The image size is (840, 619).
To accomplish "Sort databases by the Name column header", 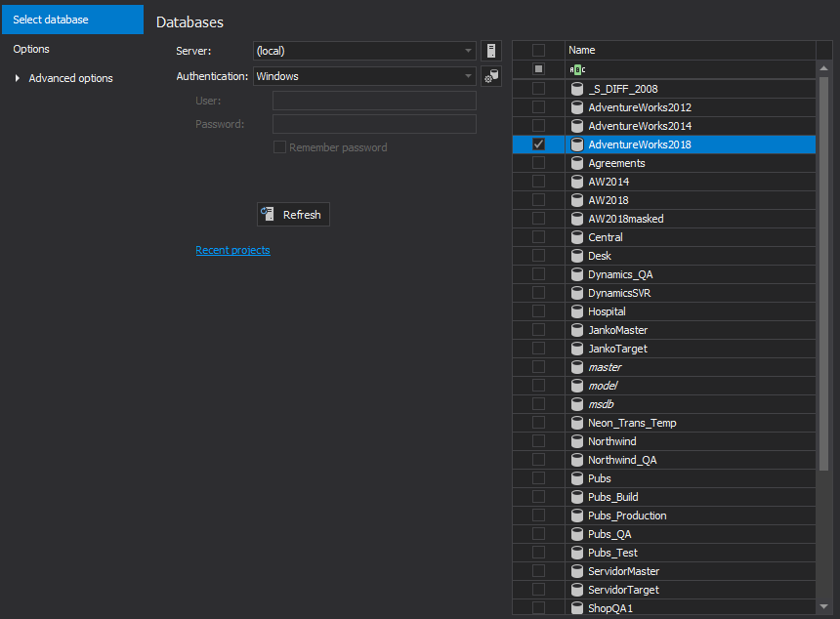I will click(690, 50).
